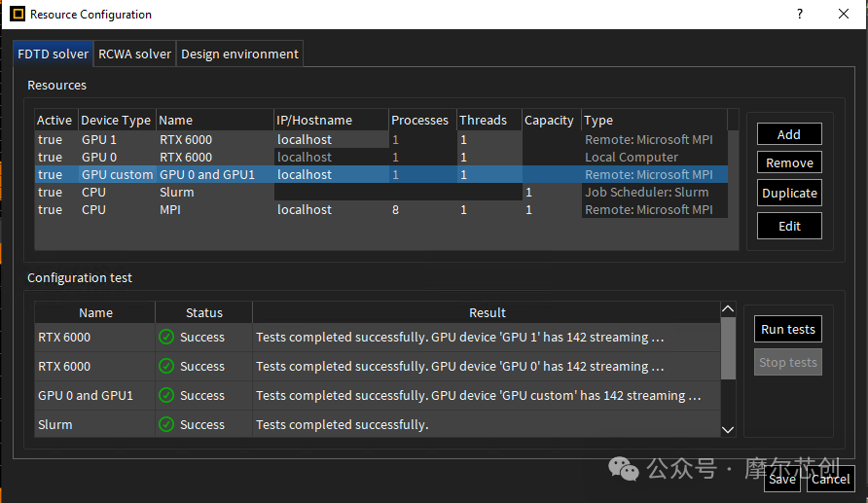Click the Lumerical app icon in title bar
The image size is (868, 503).
17,14
